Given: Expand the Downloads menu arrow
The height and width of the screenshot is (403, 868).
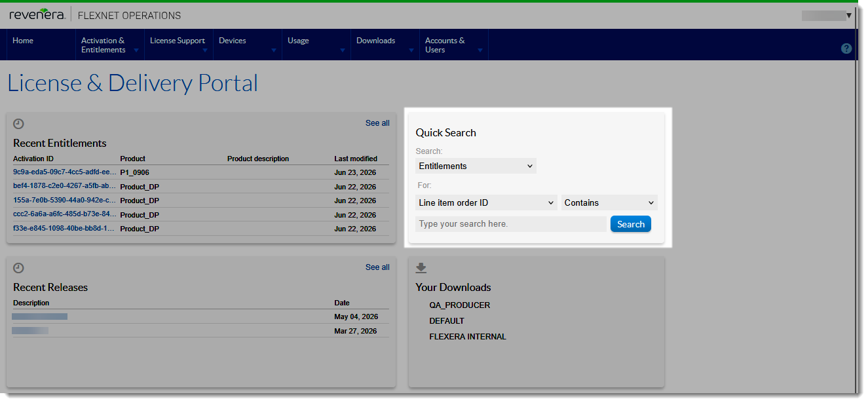Looking at the screenshot, I should tap(411, 50).
